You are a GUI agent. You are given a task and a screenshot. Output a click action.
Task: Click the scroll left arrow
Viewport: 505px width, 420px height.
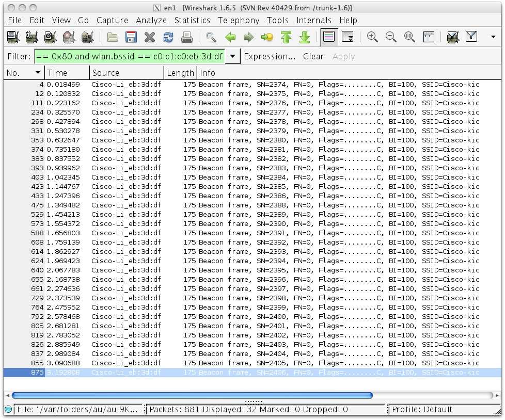coord(8,395)
